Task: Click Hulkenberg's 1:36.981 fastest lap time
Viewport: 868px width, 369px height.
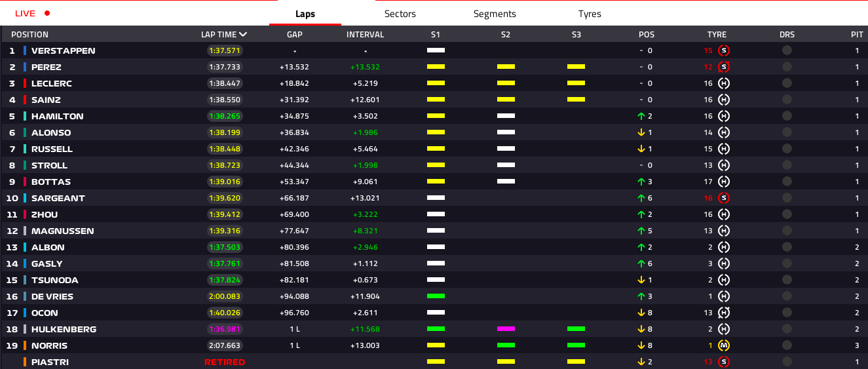Action: pyautogui.click(x=225, y=329)
